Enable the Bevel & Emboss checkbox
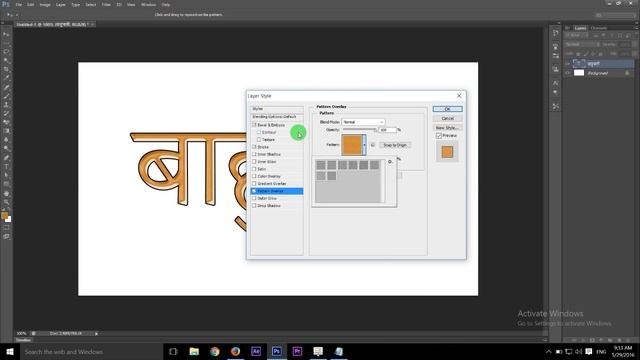Screen dimensions: 640x360 coord(254,125)
